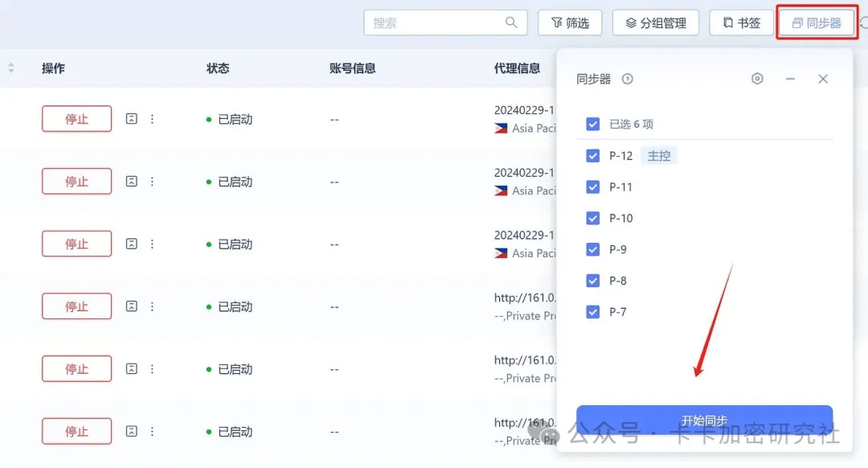Close the synchronizer panel
This screenshot has width=868, height=468.
(823, 79)
